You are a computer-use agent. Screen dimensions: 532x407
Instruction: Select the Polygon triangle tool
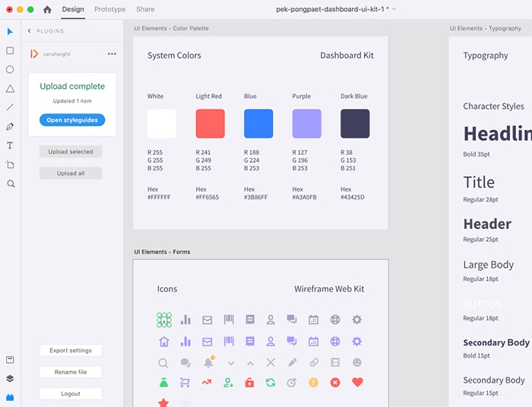tap(10, 89)
